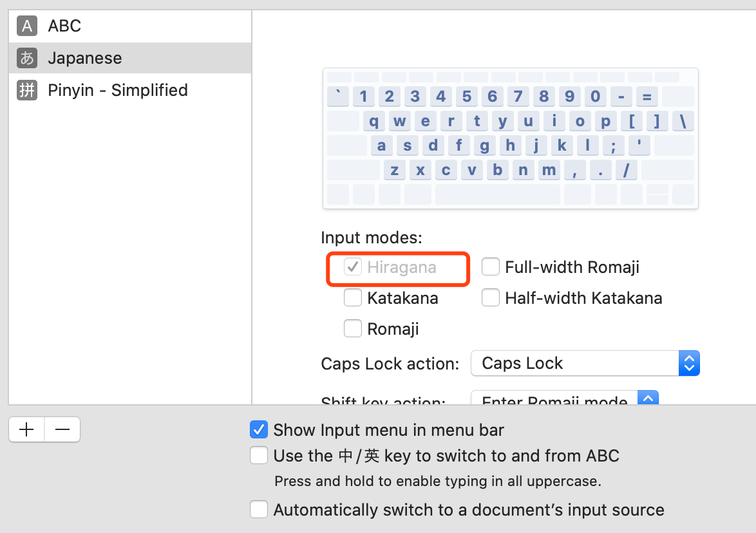Image resolution: width=756 pixels, height=533 pixels.
Task: Enable the Katakana input mode
Action: [x=353, y=298]
